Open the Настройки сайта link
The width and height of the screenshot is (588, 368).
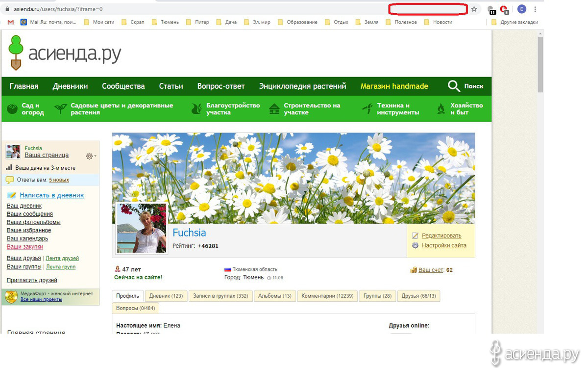coord(444,245)
